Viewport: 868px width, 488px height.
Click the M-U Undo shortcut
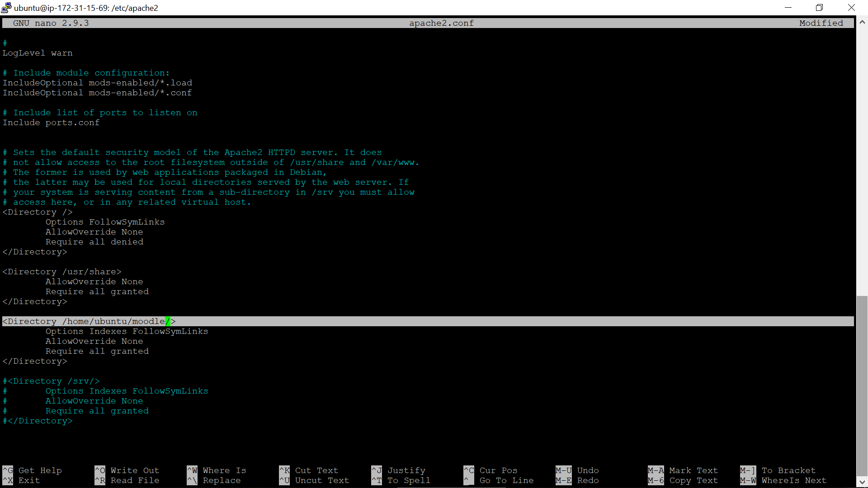(x=577, y=470)
